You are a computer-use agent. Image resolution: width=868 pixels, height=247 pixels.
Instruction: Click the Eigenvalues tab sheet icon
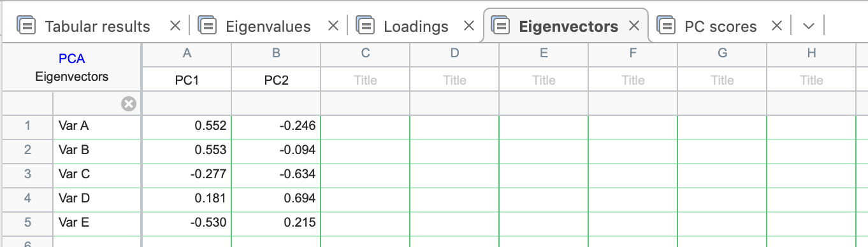click(x=208, y=26)
